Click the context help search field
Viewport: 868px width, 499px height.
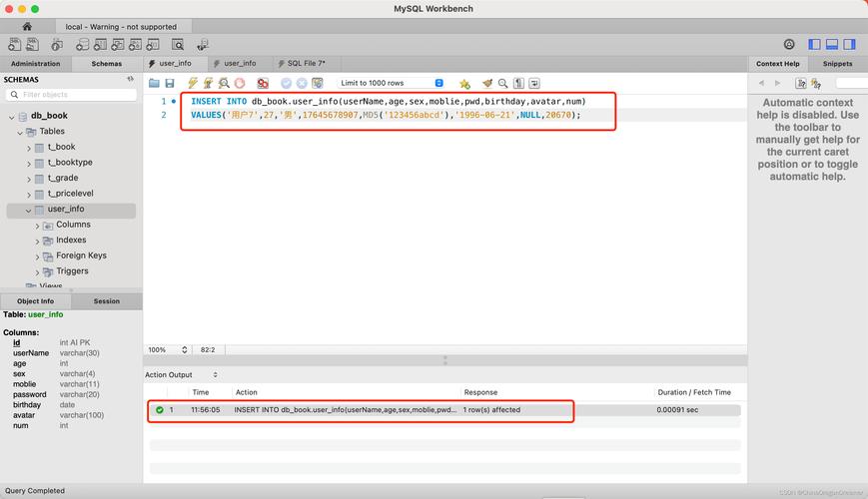[851, 83]
